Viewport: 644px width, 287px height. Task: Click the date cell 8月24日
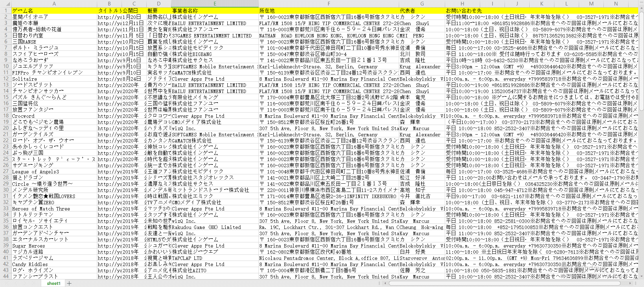(x=134, y=79)
